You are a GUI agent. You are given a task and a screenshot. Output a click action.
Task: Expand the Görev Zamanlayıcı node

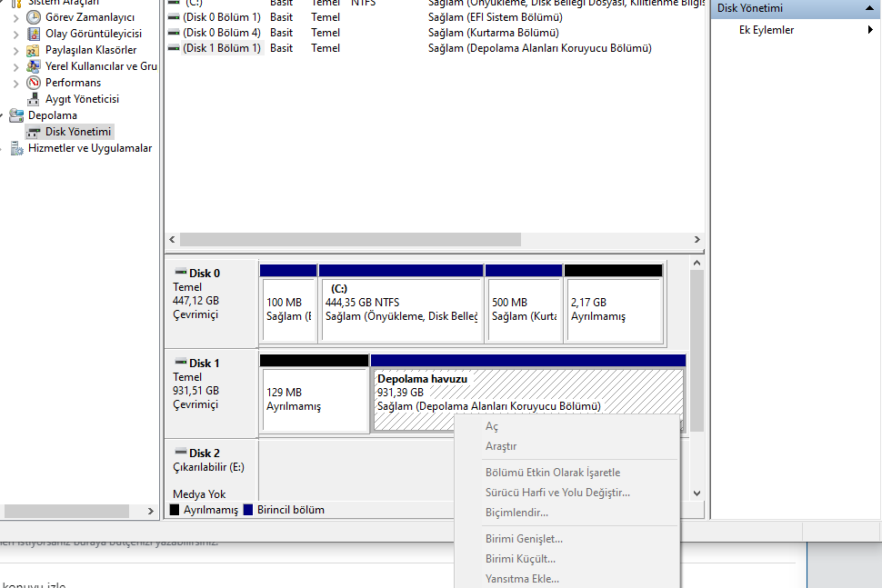[x=15, y=18]
